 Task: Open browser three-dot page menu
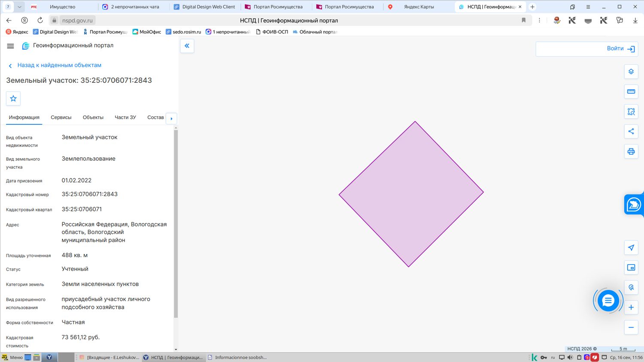[x=540, y=20]
